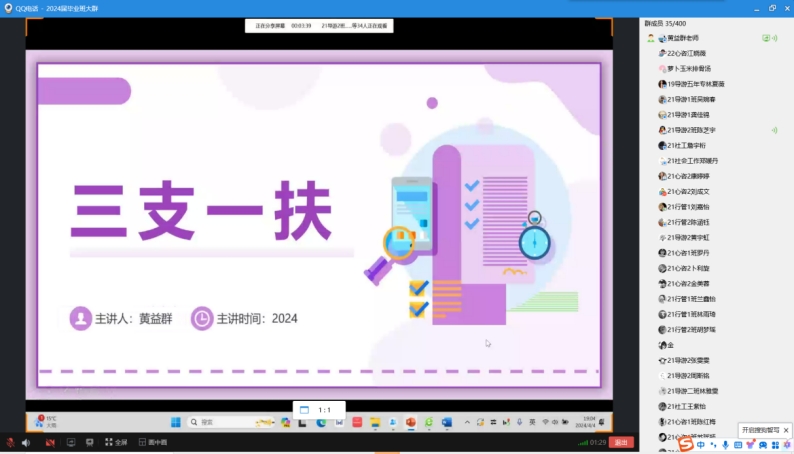Click Sogou toolbar microphone voice input icon

[x=725, y=445]
